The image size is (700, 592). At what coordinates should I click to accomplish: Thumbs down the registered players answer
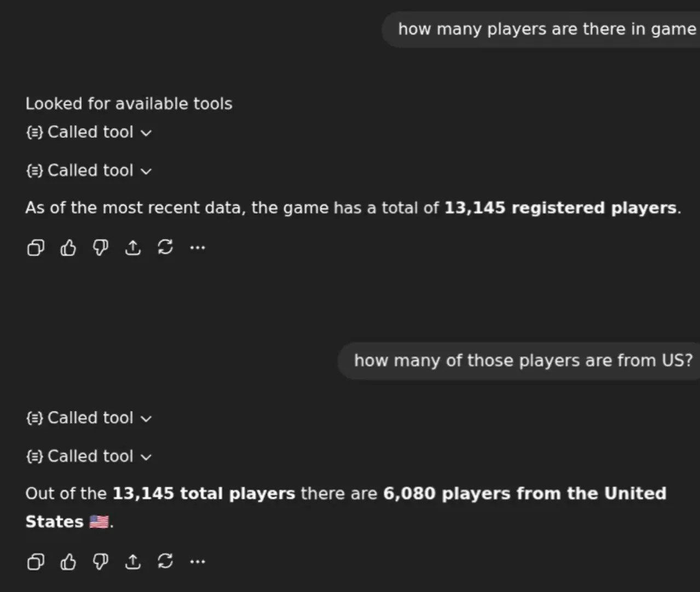click(x=100, y=248)
